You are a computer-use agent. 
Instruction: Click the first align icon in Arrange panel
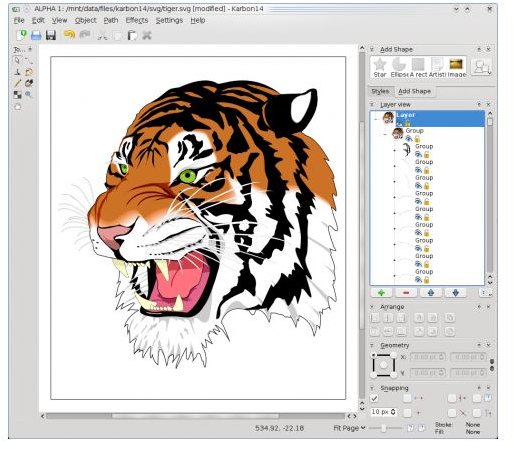coord(375,318)
